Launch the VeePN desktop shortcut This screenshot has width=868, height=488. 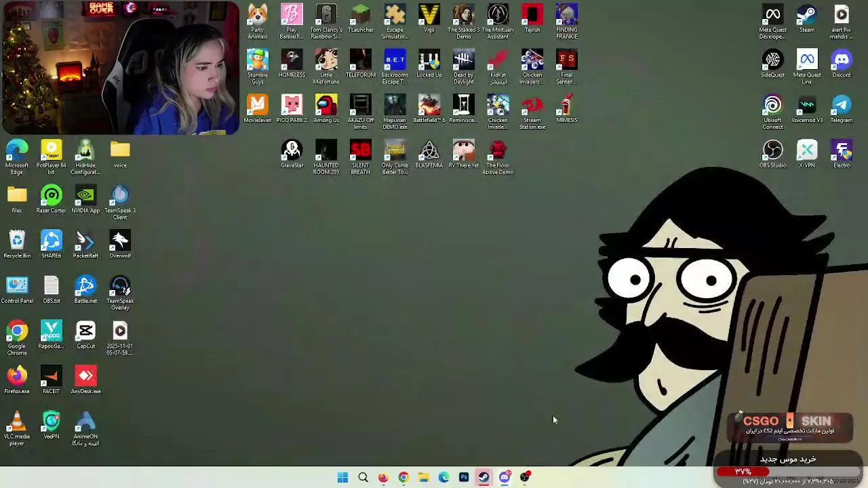52,426
